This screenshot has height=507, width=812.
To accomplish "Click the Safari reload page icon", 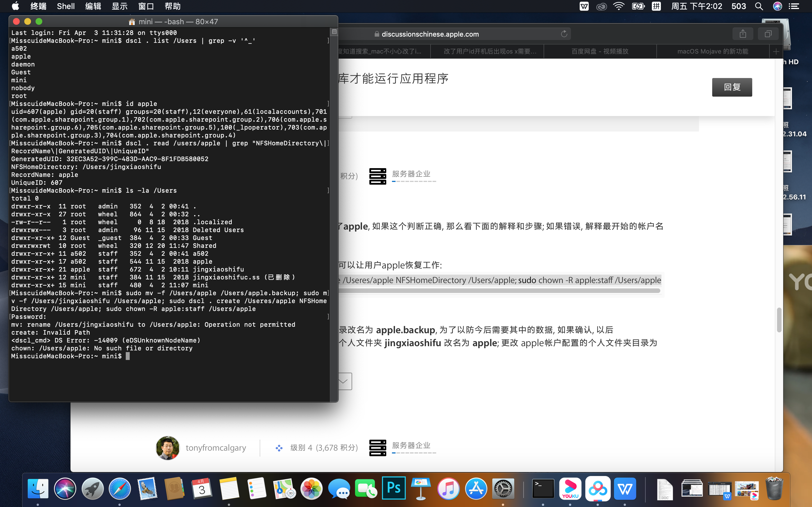I will click(564, 34).
